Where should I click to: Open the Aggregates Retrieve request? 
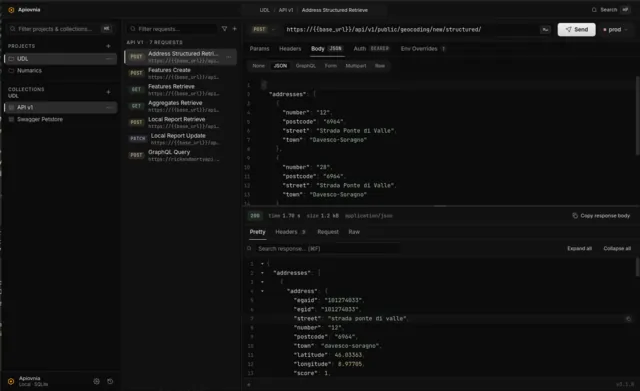180,106
